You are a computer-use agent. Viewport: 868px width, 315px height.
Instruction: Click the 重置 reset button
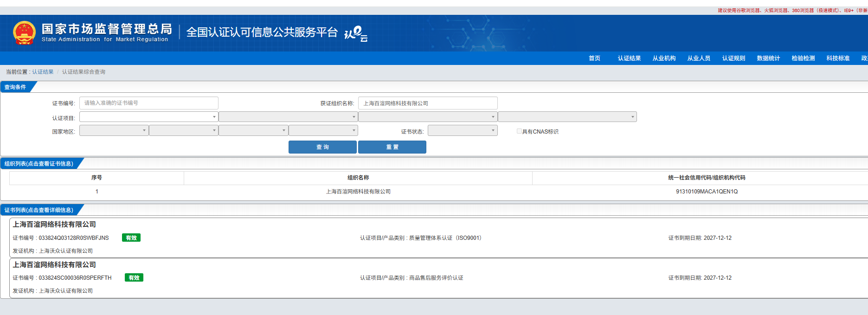[392, 147]
